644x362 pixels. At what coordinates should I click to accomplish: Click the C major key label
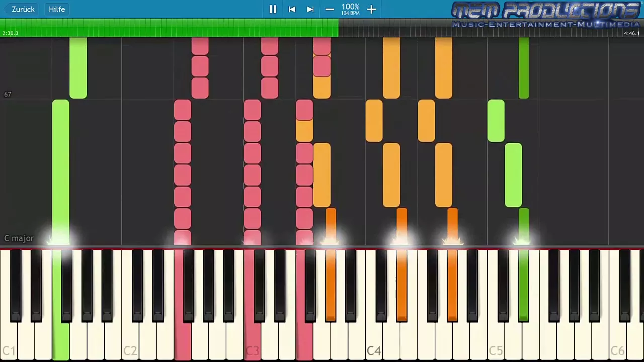coord(19,238)
